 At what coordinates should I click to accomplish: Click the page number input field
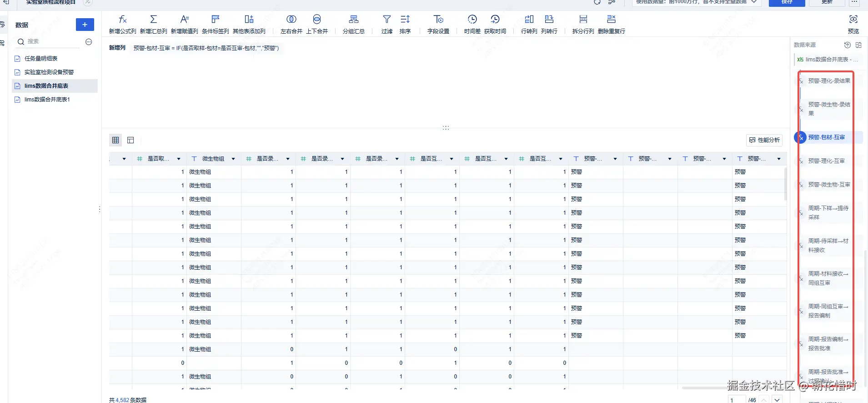pos(737,400)
